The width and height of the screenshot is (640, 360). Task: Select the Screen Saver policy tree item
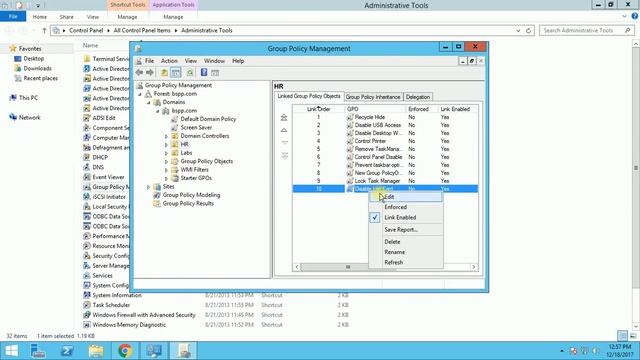pos(196,128)
